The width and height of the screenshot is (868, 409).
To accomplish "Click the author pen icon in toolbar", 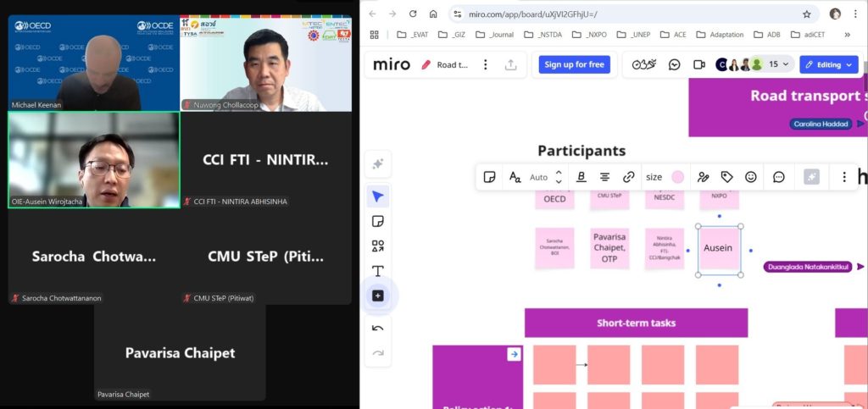I will pyautogui.click(x=703, y=177).
